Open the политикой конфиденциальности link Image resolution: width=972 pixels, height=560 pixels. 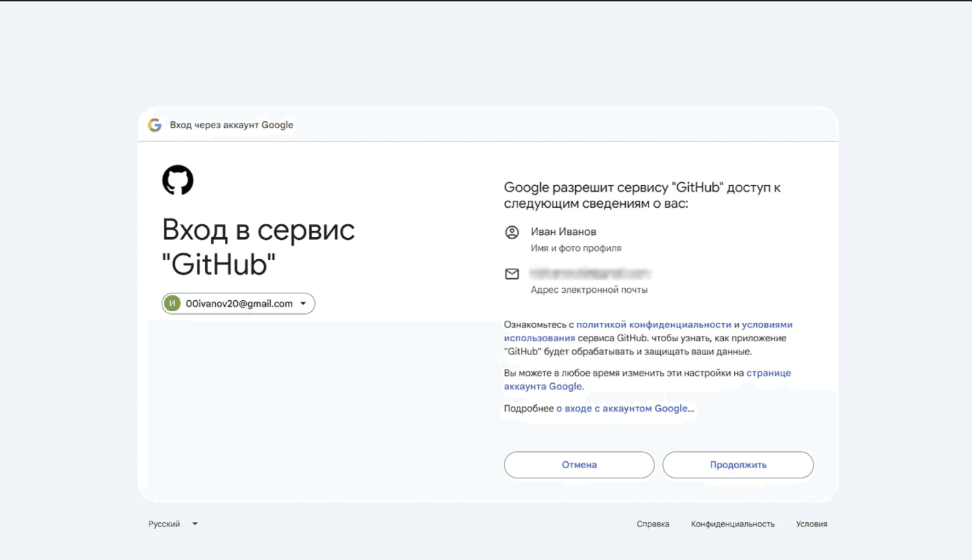(654, 324)
